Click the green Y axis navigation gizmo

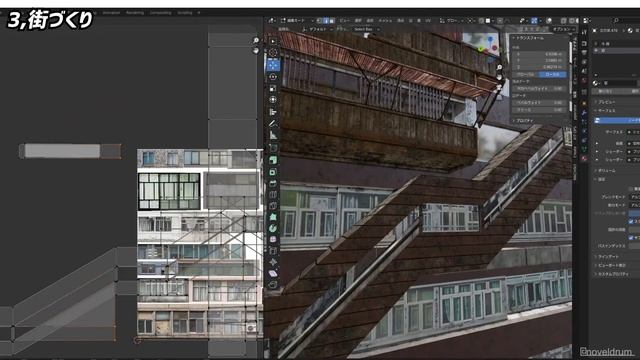tap(481, 50)
